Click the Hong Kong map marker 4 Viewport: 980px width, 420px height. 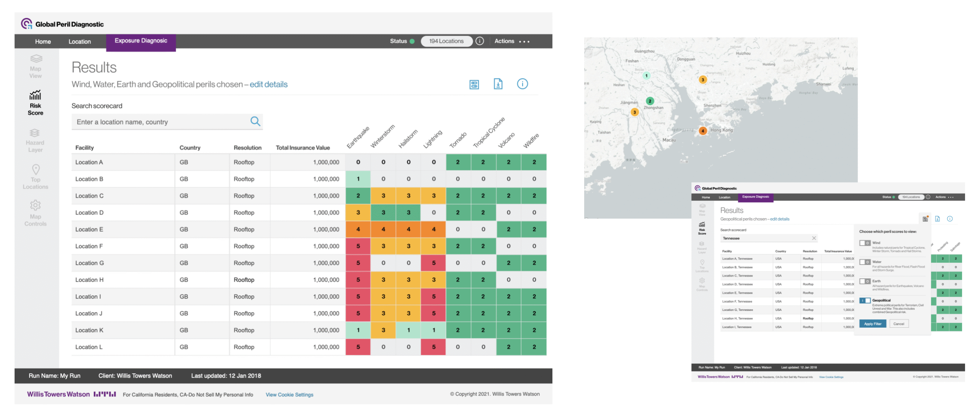click(x=702, y=131)
